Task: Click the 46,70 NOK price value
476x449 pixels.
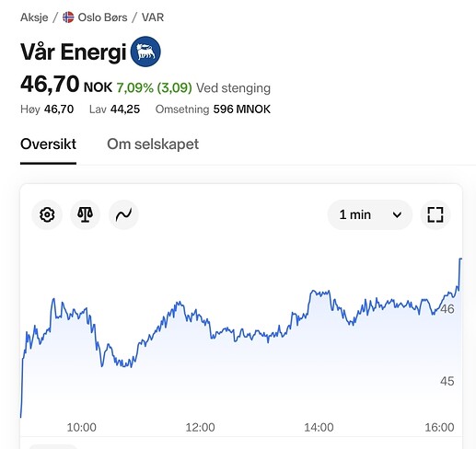Action: 66,85
